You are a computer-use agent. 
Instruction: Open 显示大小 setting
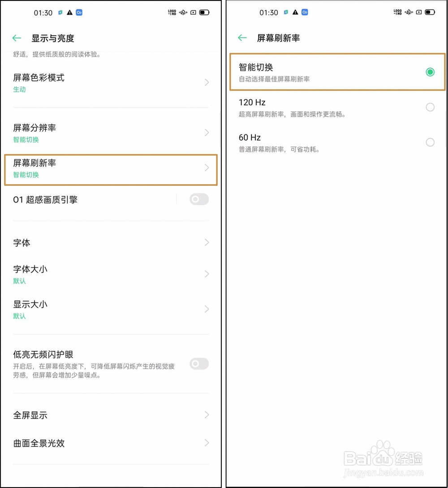111,309
